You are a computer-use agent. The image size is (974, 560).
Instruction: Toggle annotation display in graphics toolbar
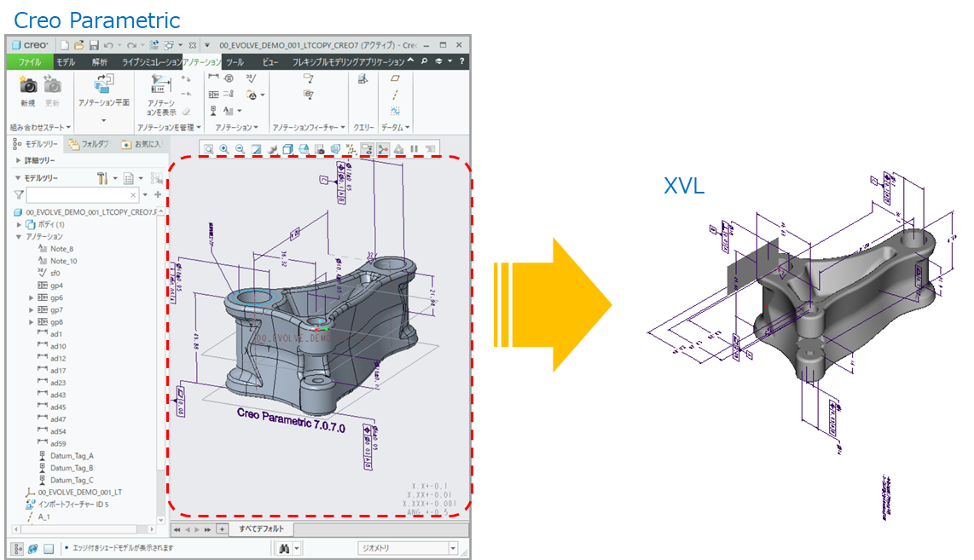367,149
